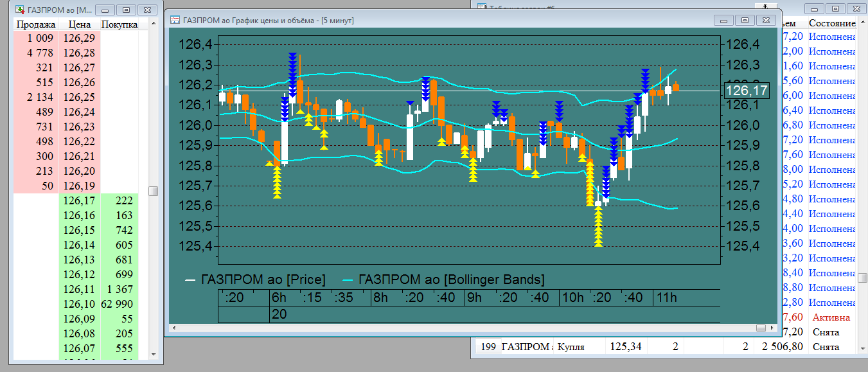The height and width of the screenshot is (372, 868).
Task: Select the 2 134 sell volume cell
Action: pyautogui.click(x=36, y=98)
